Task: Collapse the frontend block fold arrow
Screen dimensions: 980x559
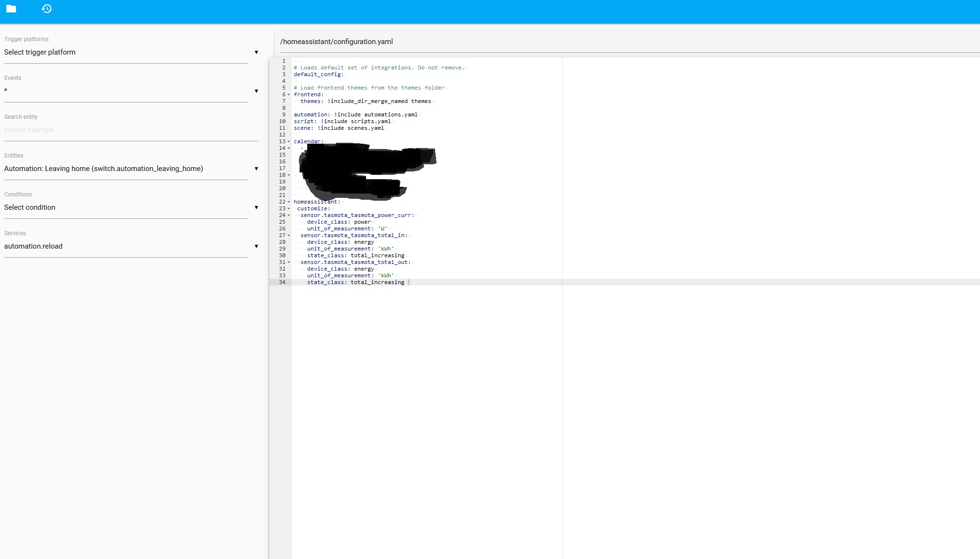Action: click(x=288, y=95)
